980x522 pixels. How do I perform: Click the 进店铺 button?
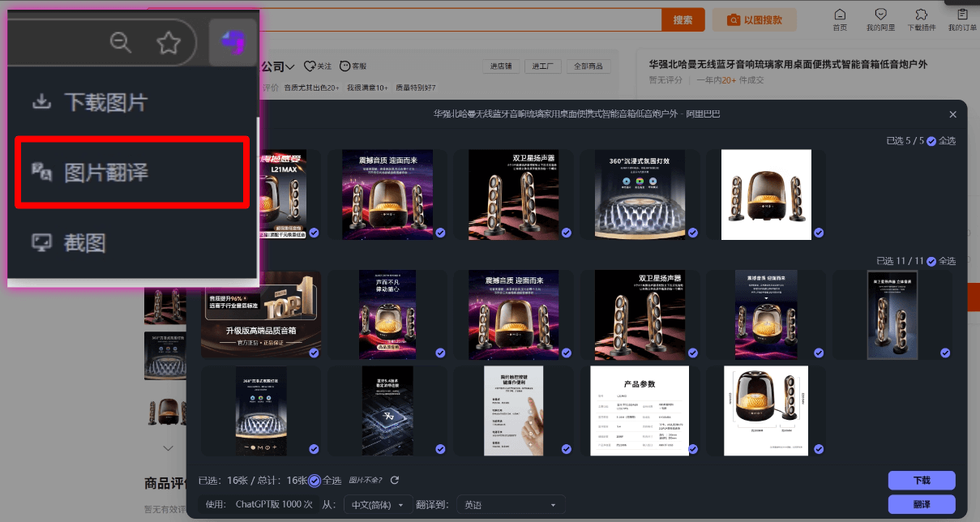coord(499,66)
